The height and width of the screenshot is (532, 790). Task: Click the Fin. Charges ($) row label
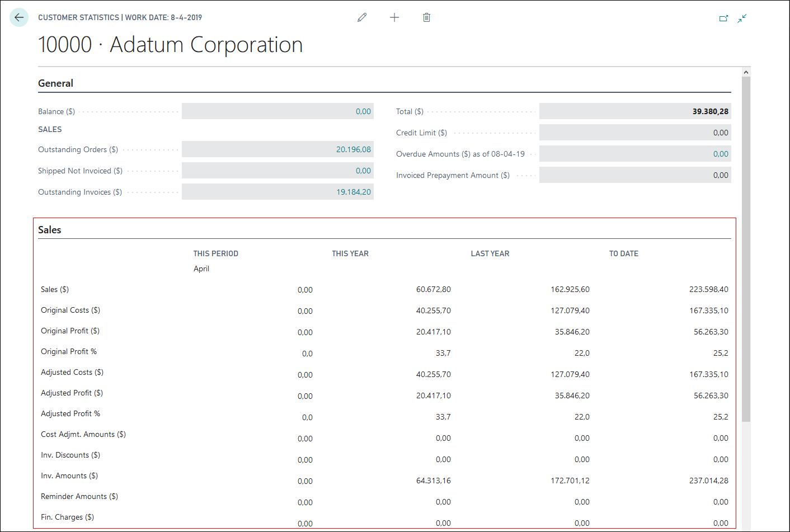point(67,517)
